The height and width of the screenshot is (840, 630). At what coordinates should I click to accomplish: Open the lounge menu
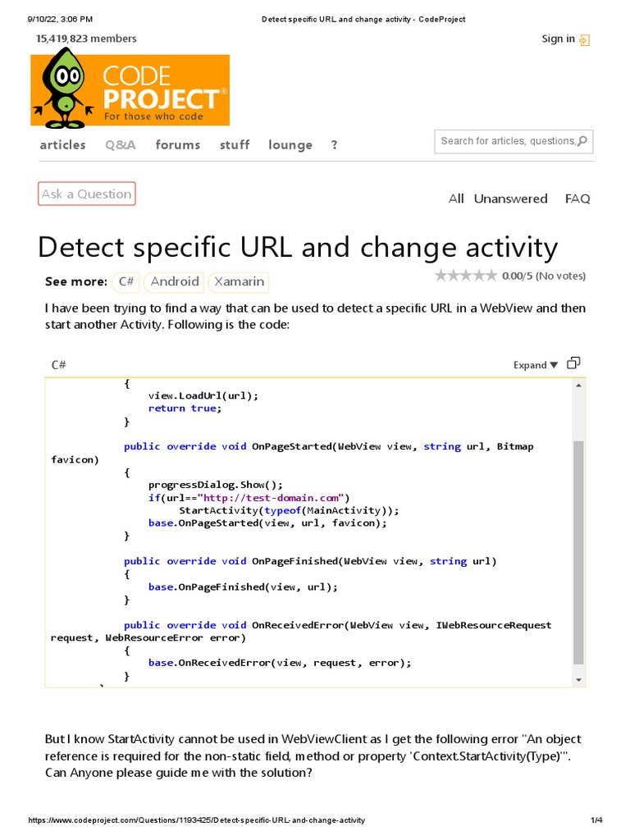tap(290, 145)
